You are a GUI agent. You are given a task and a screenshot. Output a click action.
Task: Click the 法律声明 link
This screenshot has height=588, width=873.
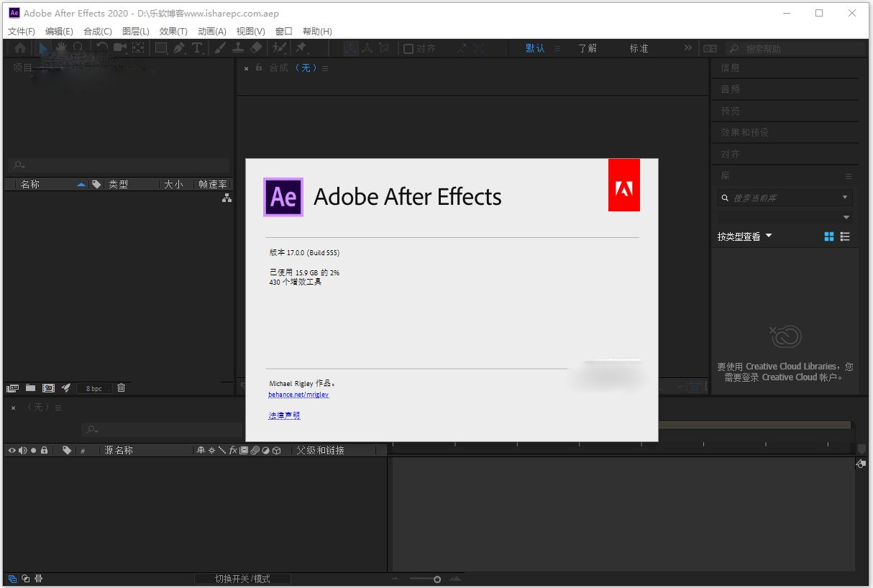(x=283, y=415)
